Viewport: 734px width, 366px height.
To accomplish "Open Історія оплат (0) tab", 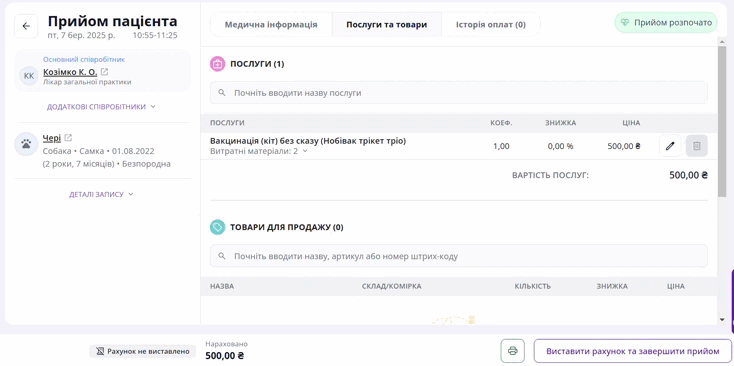I will (x=491, y=24).
